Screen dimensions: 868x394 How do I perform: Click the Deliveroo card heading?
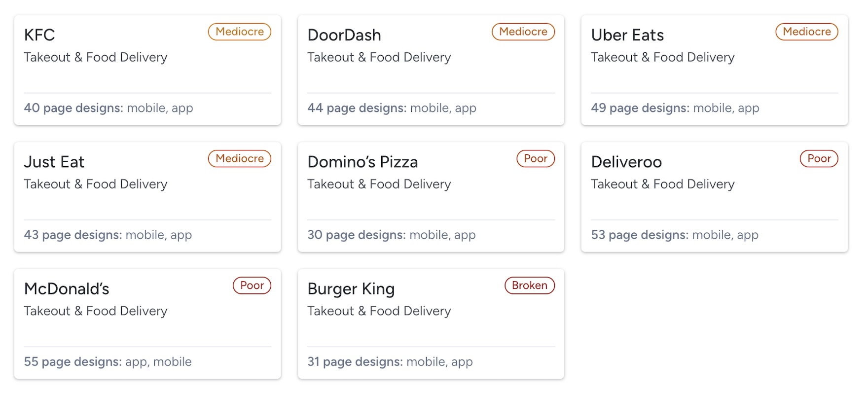[626, 162]
